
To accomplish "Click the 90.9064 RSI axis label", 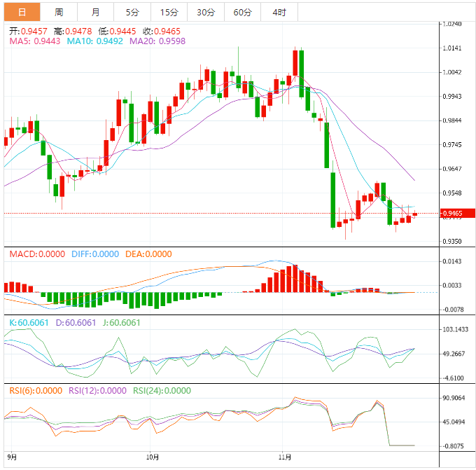I will click(454, 398).
